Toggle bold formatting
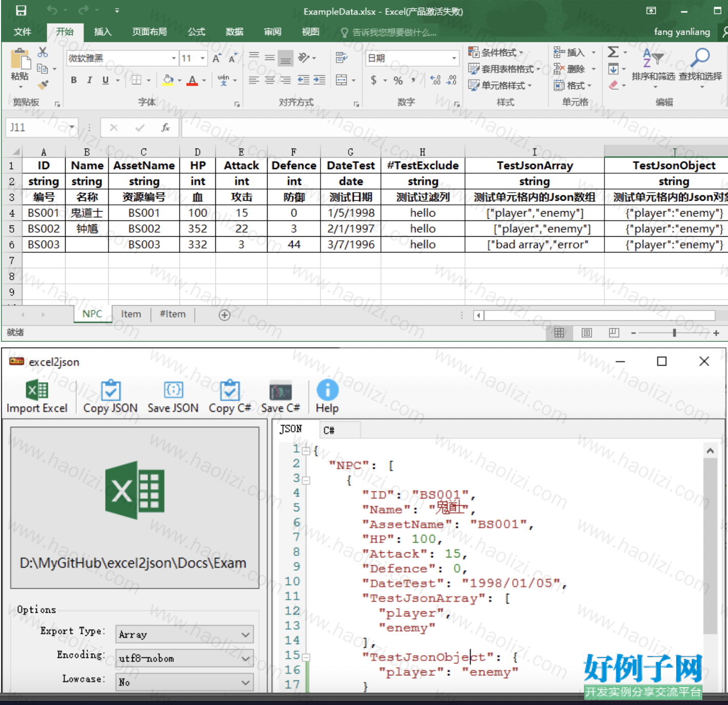Image resolution: width=728 pixels, height=705 pixels. pos(74,80)
